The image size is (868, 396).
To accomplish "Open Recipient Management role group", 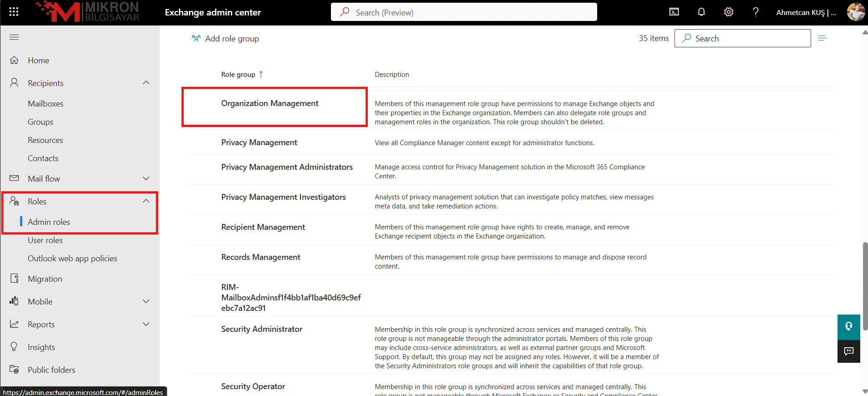I will click(263, 227).
